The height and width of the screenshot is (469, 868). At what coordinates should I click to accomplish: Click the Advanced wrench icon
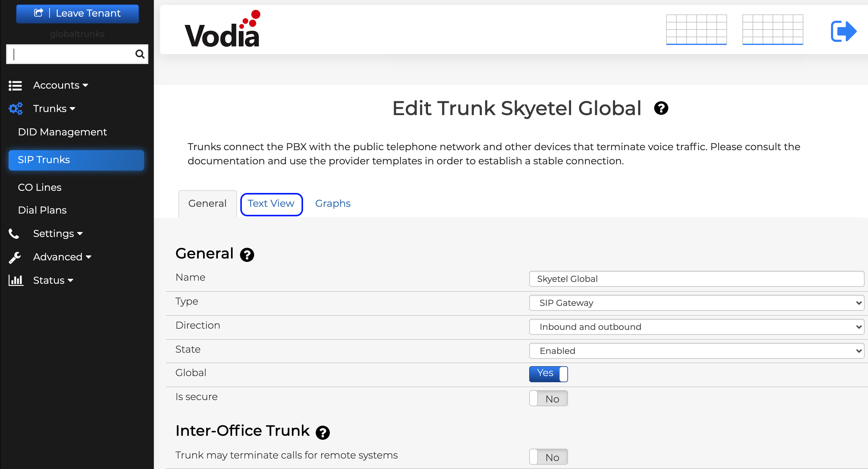coord(15,257)
